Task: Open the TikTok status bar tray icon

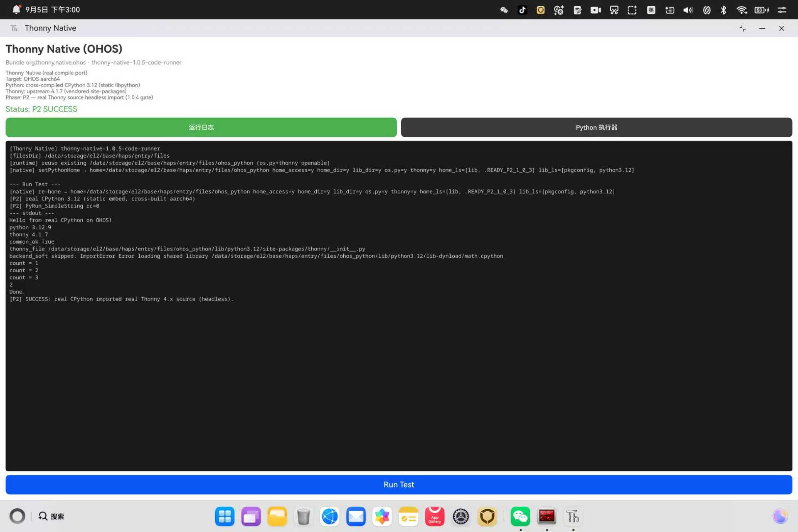Action: coord(522,10)
